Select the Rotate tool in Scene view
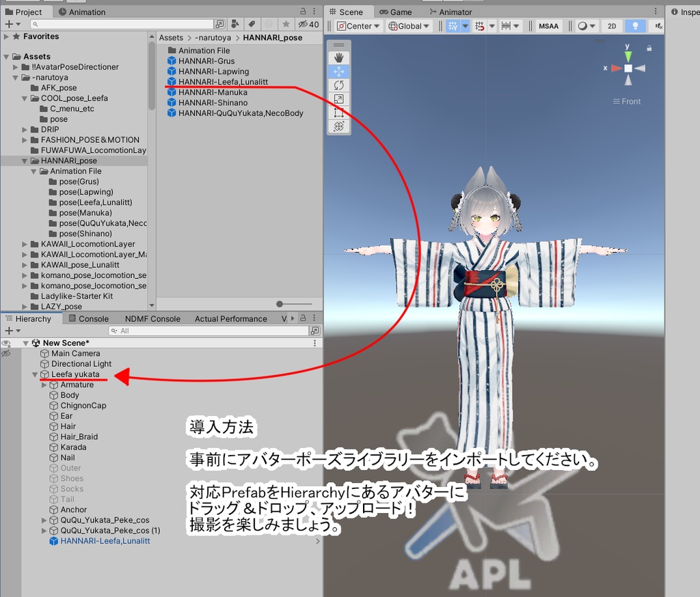 (x=339, y=85)
